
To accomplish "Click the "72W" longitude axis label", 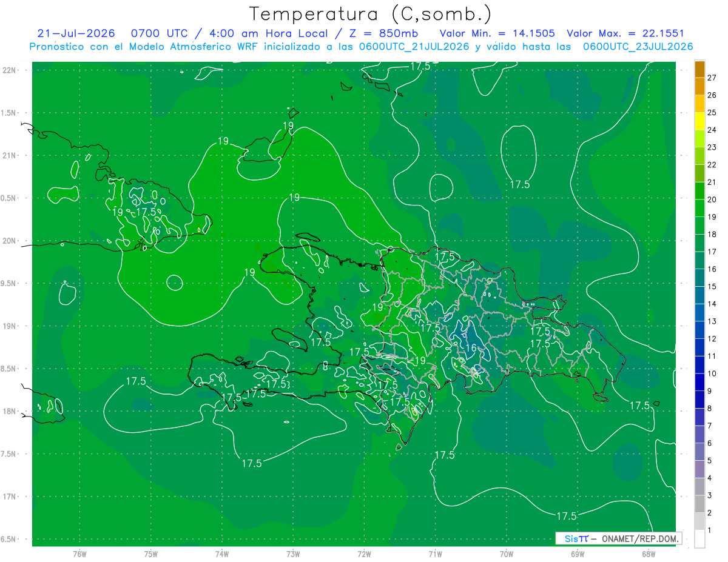I will click(364, 554).
